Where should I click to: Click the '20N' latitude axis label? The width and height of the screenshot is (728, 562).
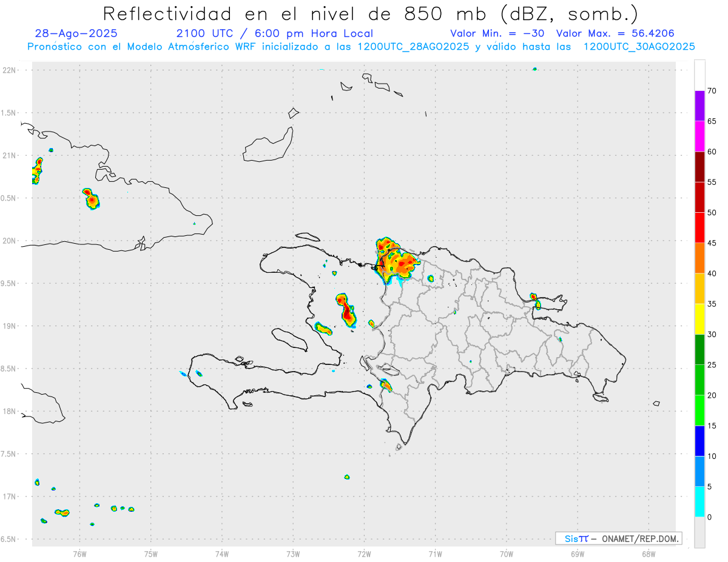[x=9, y=241]
